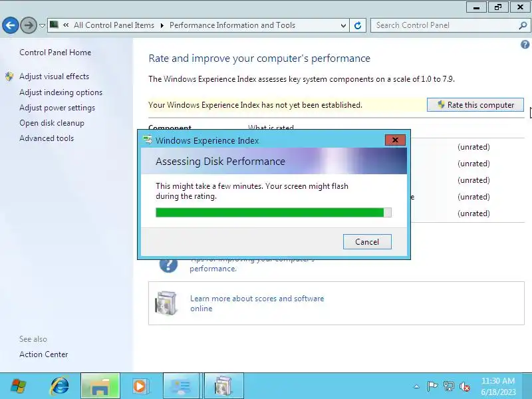Click the Control Panel address bar icon
The height and width of the screenshot is (399, 532).
click(54, 25)
